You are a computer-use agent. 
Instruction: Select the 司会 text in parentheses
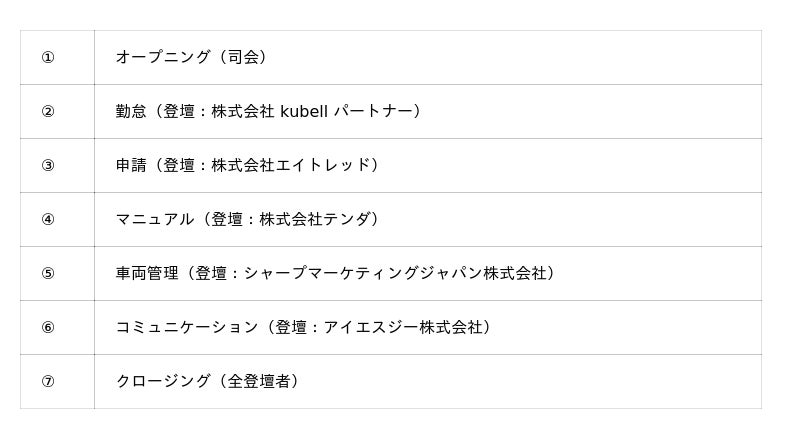[x=243, y=58]
